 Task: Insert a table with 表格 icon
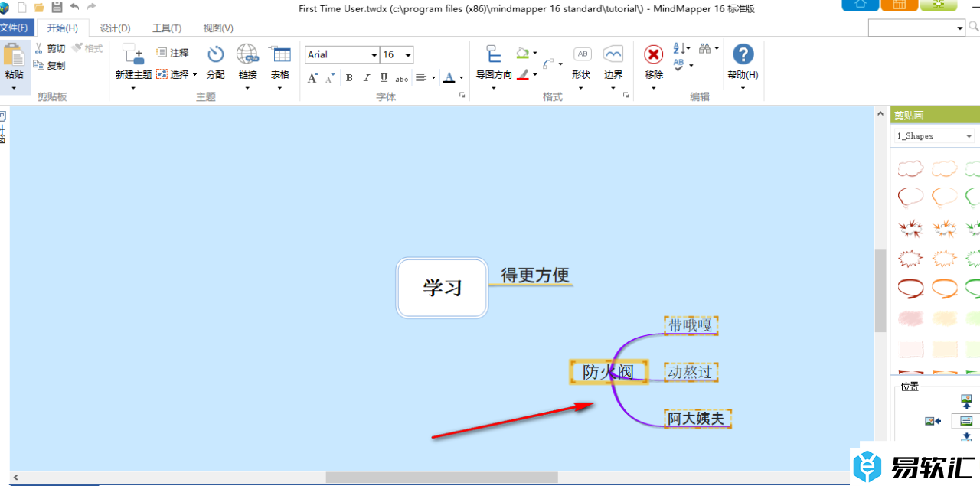point(280,54)
